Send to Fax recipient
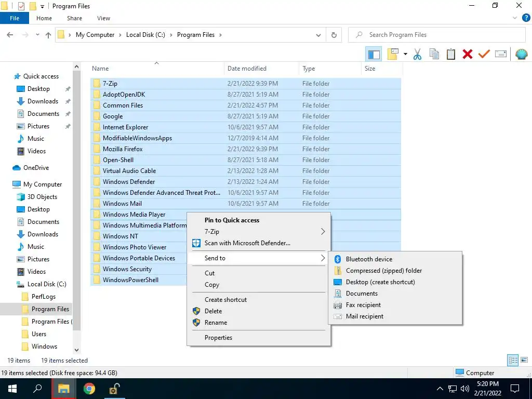Image resolution: width=532 pixels, height=399 pixels. coord(395,305)
